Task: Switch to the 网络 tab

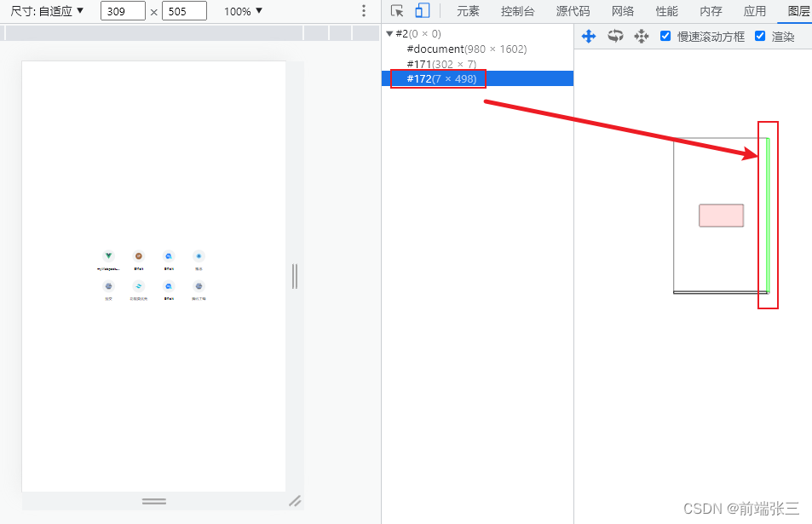Action: point(623,11)
